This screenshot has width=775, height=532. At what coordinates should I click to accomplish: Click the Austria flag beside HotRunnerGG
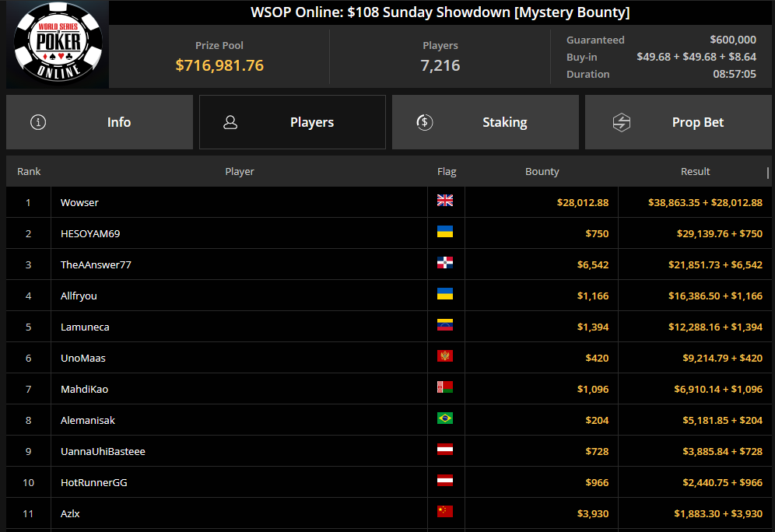[x=445, y=480]
